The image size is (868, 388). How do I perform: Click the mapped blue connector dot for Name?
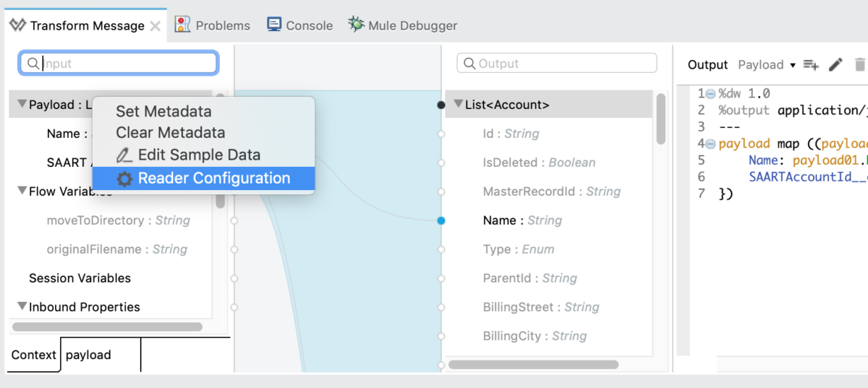[441, 220]
